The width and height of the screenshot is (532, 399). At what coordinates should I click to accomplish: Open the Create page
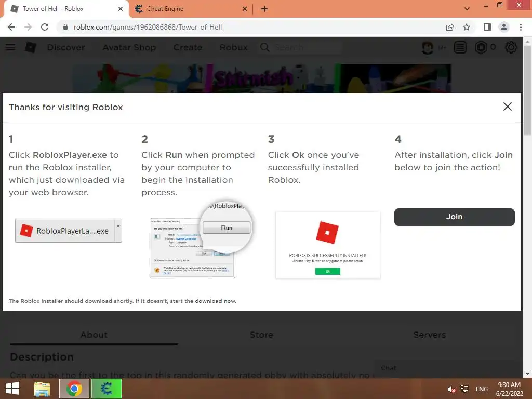pyautogui.click(x=188, y=47)
